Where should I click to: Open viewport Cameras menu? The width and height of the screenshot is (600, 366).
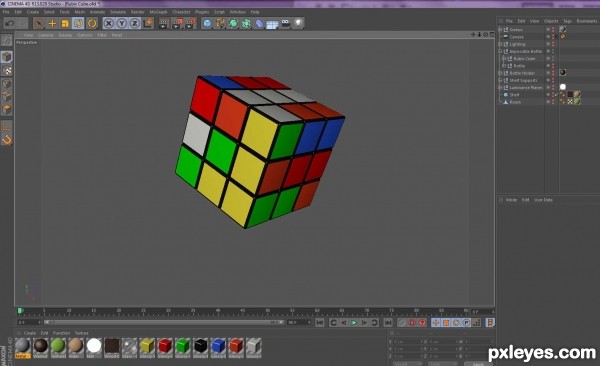[x=46, y=35]
